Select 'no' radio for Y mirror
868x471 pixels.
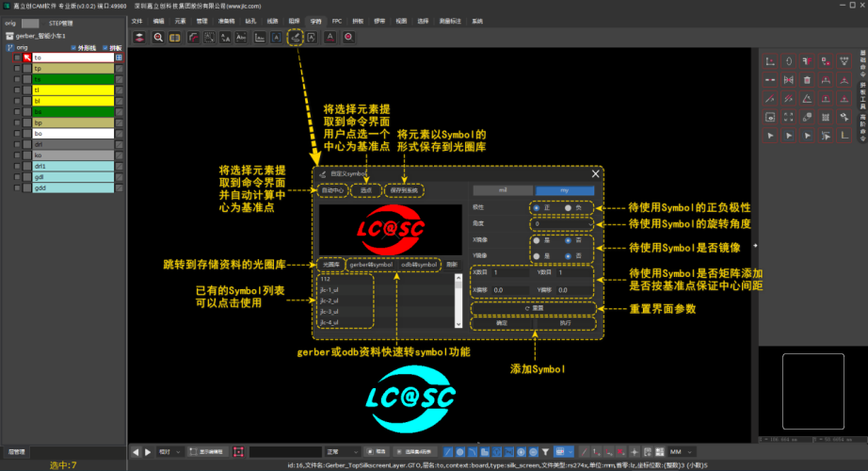[568, 256]
